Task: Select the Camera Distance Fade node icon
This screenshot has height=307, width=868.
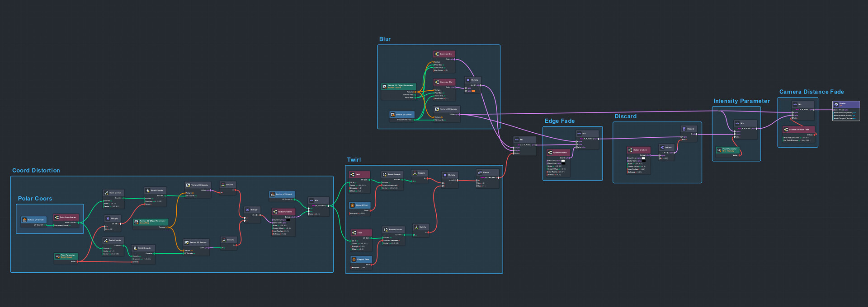Action: (x=786, y=130)
